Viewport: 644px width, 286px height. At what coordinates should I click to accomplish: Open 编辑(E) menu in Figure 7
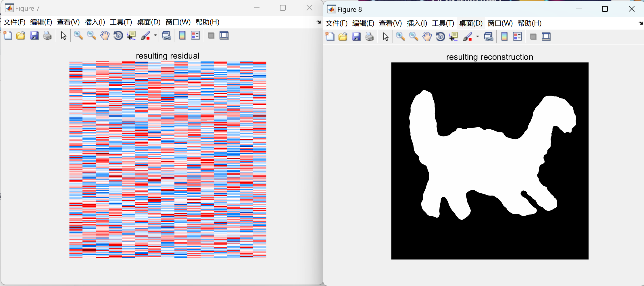(41, 22)
